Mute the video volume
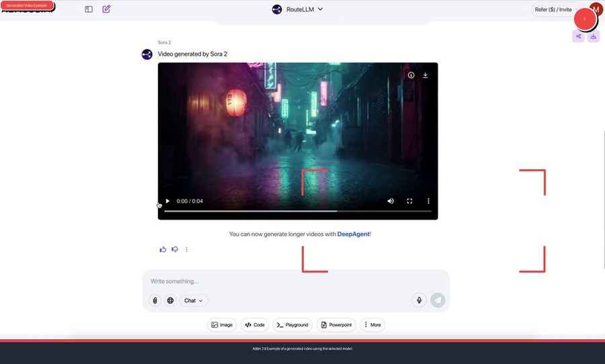The image size is (605, 364). 391,201
